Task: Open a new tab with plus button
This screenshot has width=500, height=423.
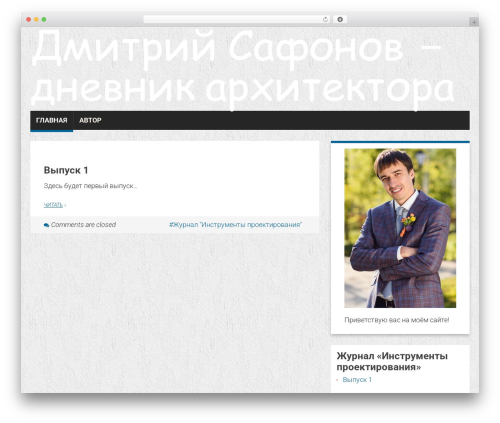Action: pos(474,22)
